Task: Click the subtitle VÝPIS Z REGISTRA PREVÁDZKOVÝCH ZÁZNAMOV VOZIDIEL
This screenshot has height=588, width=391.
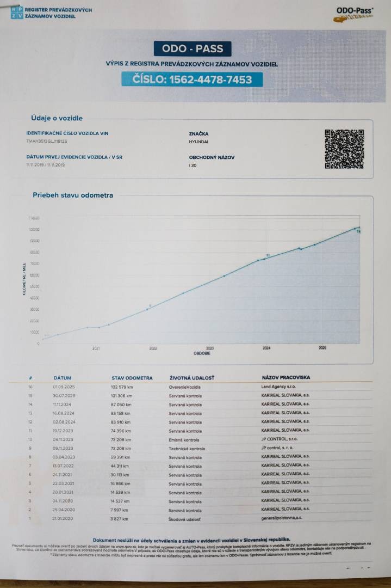Action: pyautogui.click(x=192, y=64)
